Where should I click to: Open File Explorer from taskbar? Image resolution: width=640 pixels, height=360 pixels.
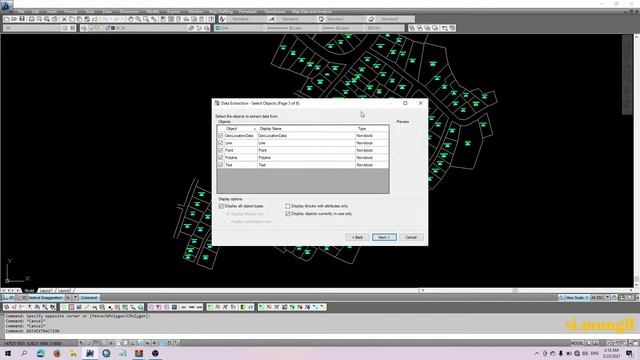pyautogui.click(x=73, y=353)
